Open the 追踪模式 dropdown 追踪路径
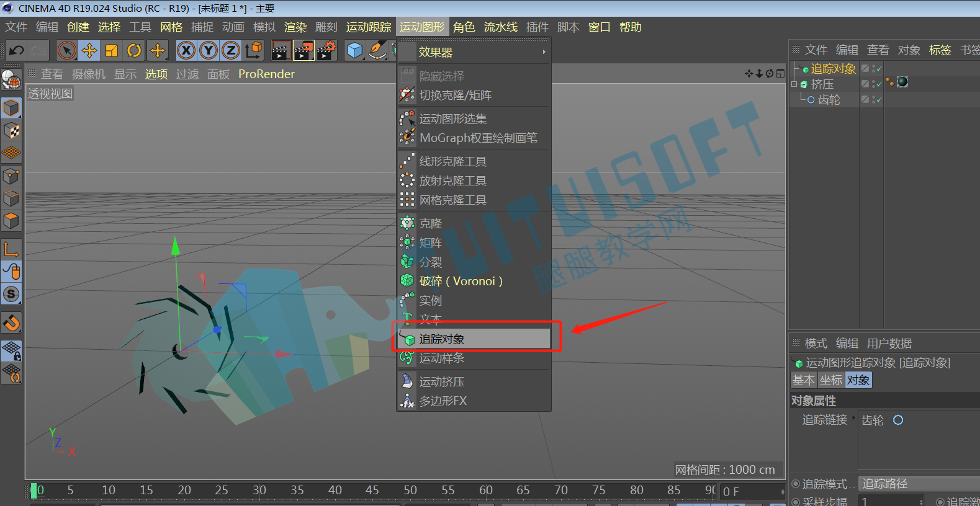Screen dimensions: 980x506 919,484
